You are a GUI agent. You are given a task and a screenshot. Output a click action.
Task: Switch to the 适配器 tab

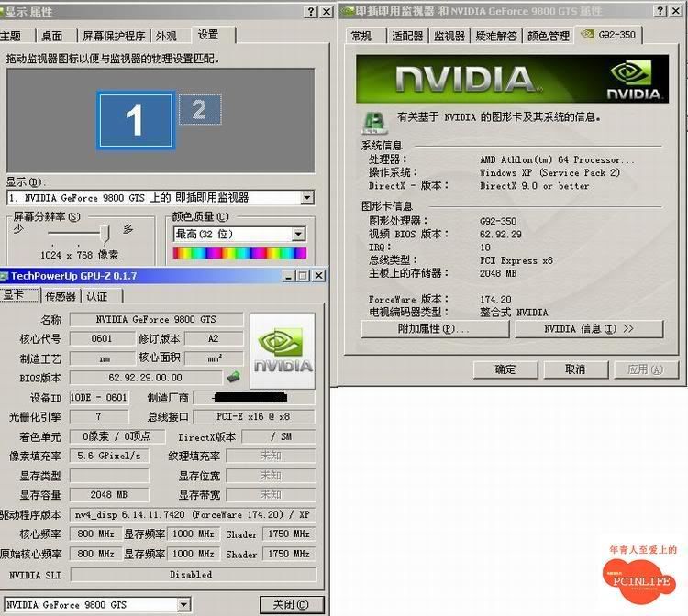click(407, 36)
